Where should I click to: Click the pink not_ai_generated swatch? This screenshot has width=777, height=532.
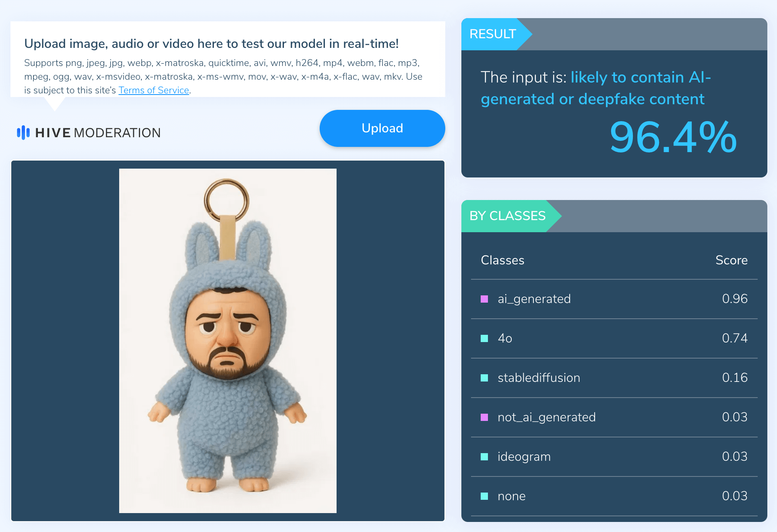pyautogui.click(x=484, y=417)
